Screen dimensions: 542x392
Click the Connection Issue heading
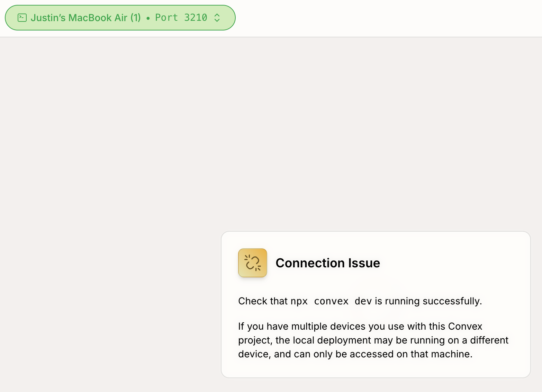coord(327,263)
